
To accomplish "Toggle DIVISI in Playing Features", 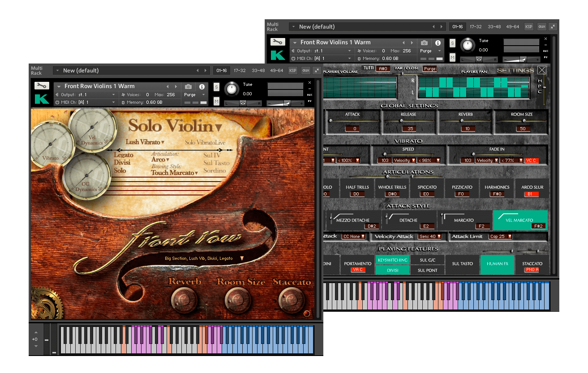I will click(x=392, y=270).
